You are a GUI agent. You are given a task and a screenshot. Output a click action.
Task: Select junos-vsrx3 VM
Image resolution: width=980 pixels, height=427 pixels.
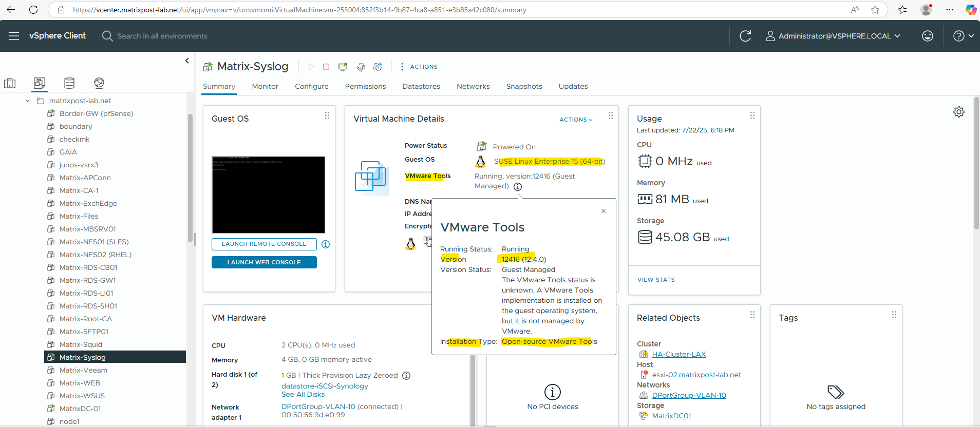(x=79, y=165)
